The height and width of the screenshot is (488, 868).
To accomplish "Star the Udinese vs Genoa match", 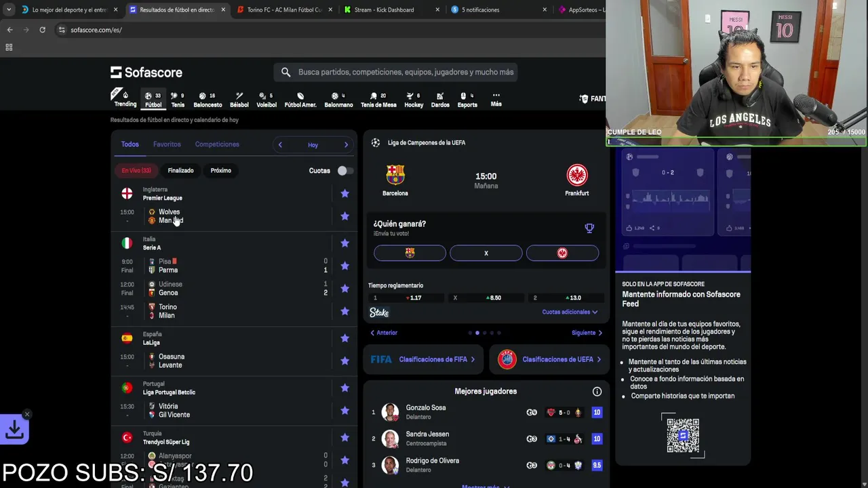I will 344,289.
